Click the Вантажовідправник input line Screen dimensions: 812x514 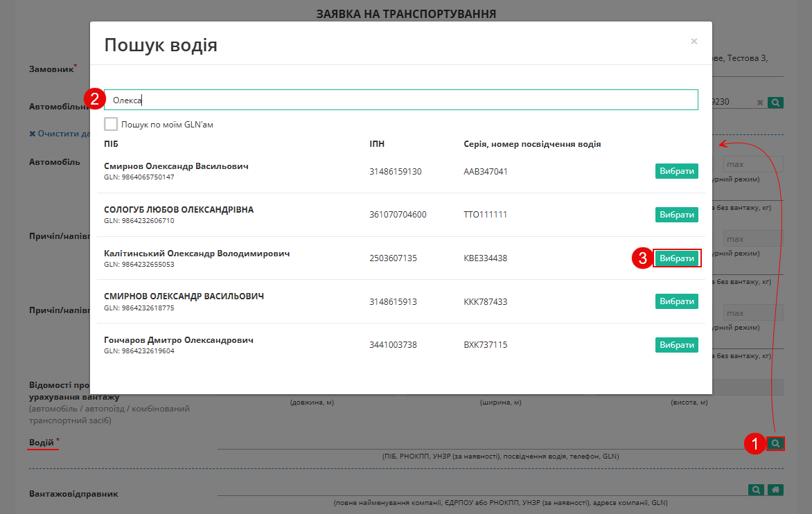[482, 490]
